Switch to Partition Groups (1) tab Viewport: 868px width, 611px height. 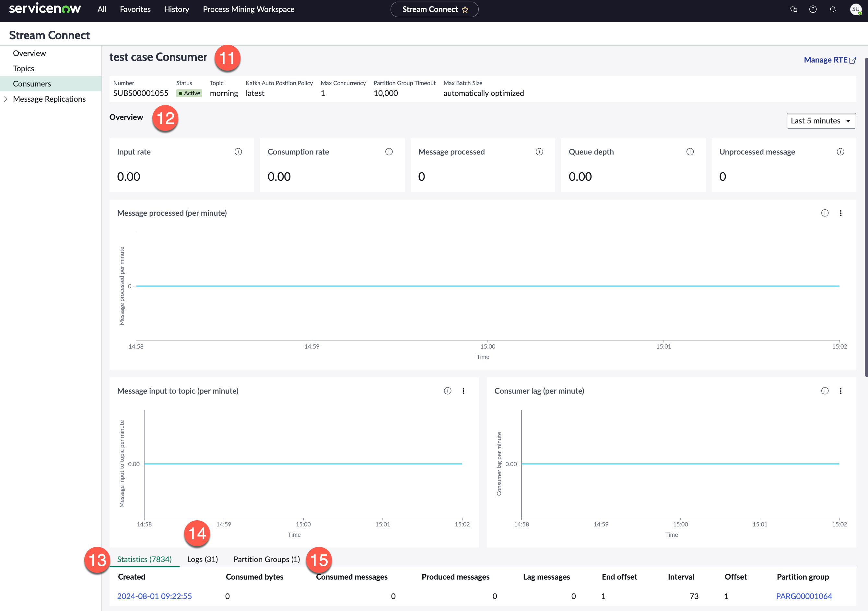click(x=266, y=559)
